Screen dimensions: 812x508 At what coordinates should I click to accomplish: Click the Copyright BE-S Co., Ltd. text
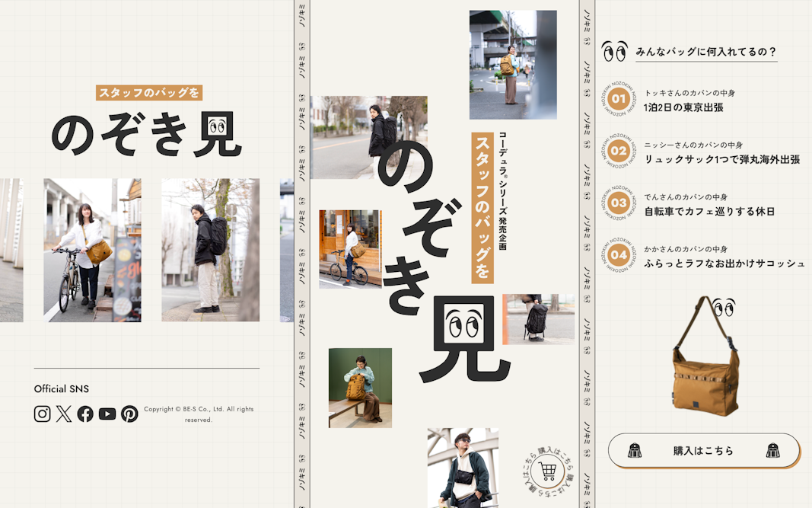coord(199,414)
